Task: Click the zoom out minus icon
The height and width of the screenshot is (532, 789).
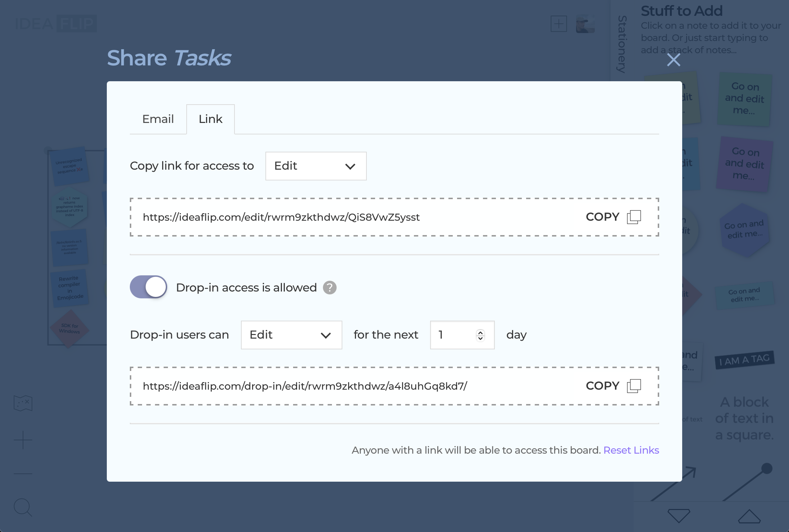Action: [x=23, y=473]
